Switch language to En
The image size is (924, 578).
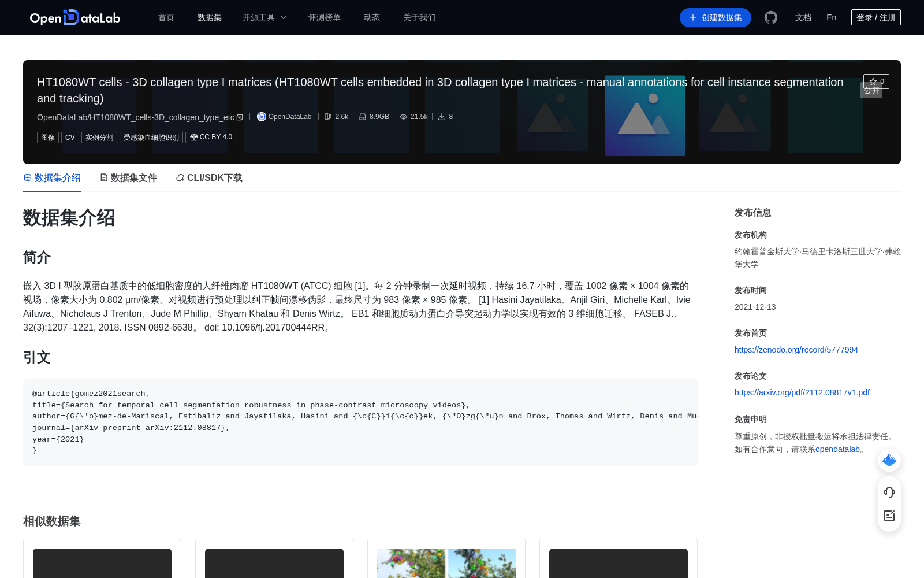coord(832,17)
